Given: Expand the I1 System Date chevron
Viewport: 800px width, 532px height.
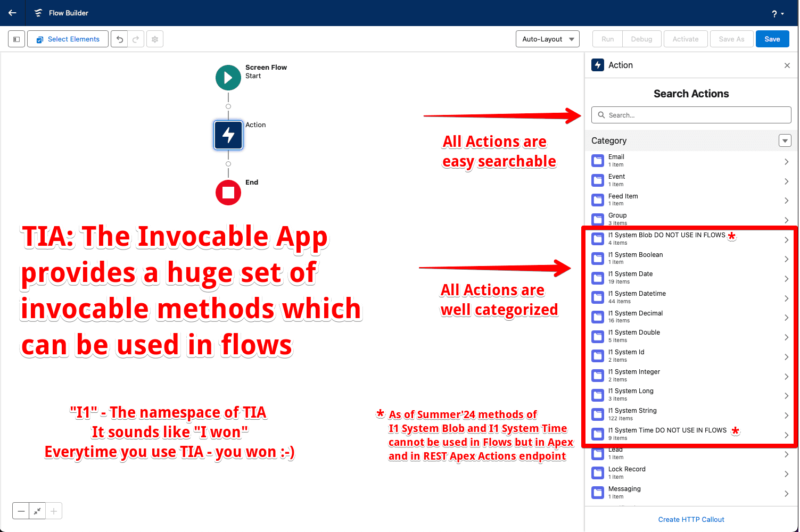Looking at the screenshot, I should pyautogui.click(x=786, y=279).
